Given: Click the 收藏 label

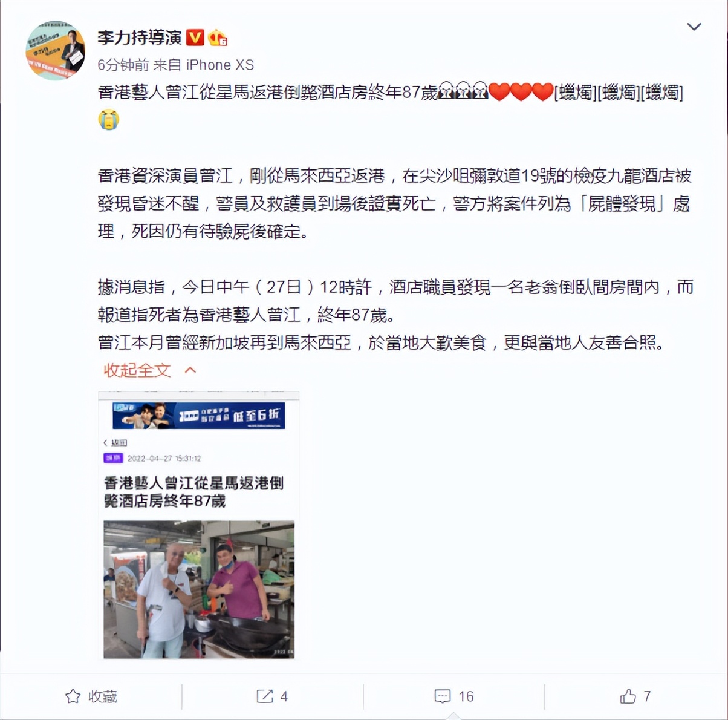Looking at the screenshot, I should pyautogui.click(x=103, y=696).
